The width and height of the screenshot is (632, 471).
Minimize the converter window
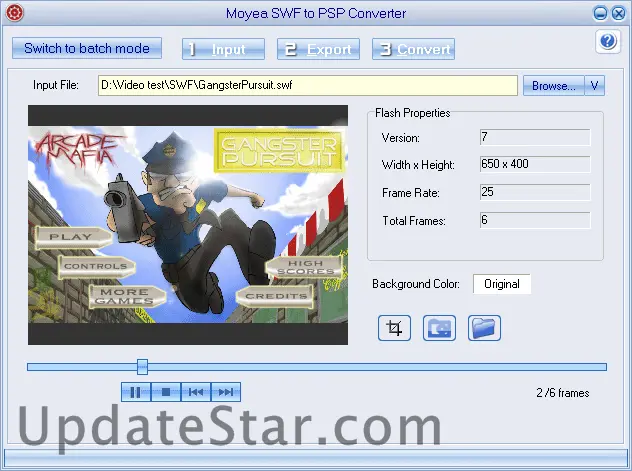coord(600,13)
